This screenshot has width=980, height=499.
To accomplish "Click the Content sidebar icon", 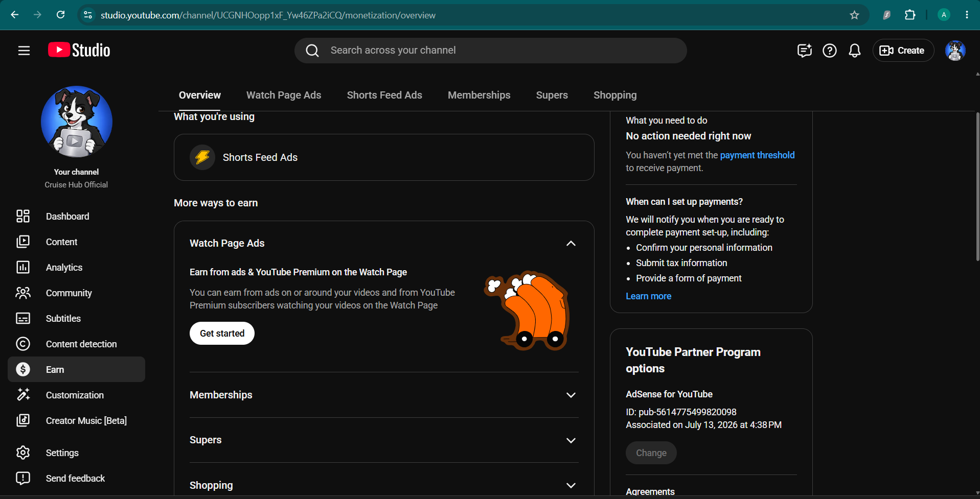I will click(x=23, y=242).
